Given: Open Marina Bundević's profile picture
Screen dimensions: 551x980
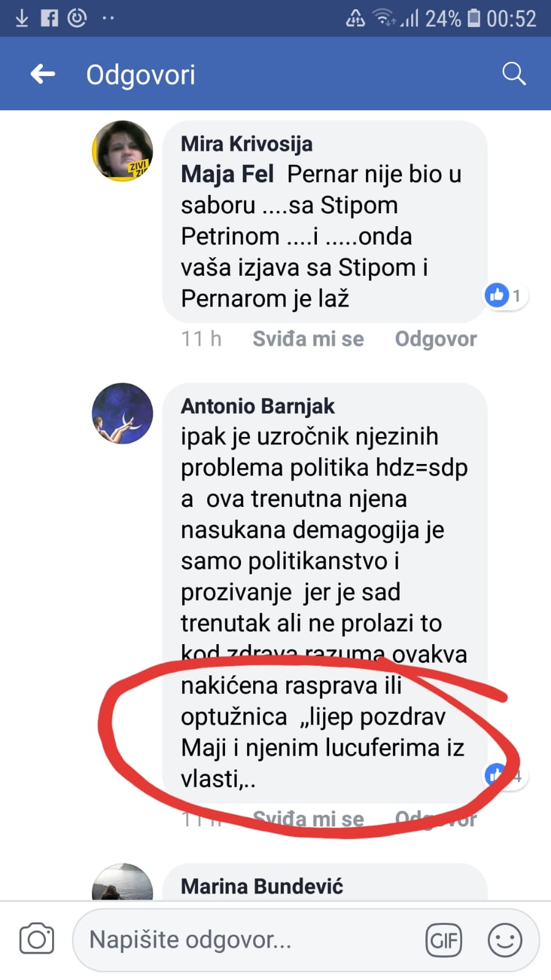Looking at the screenshot, I should click(x=123, y=882).
